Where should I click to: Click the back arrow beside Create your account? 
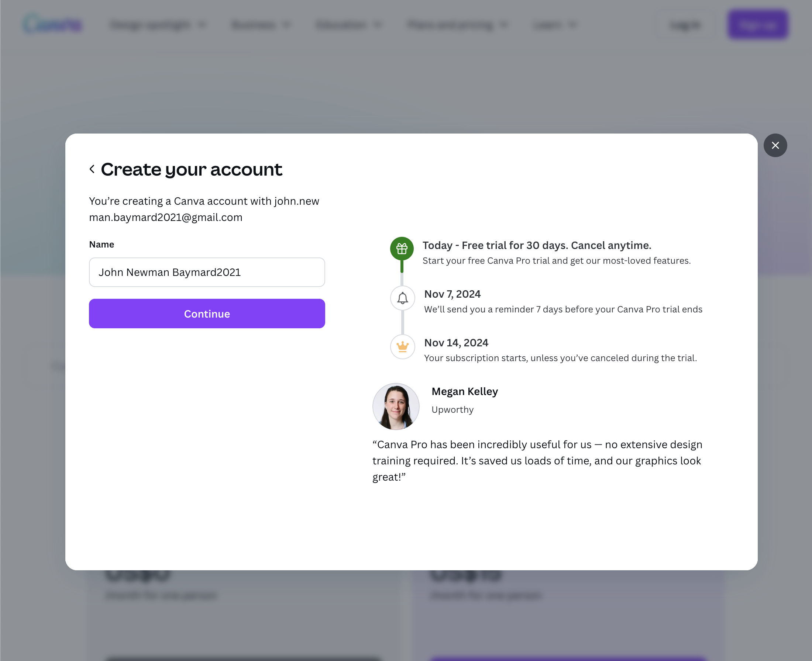pyautogui.click(x=92, y=169)
